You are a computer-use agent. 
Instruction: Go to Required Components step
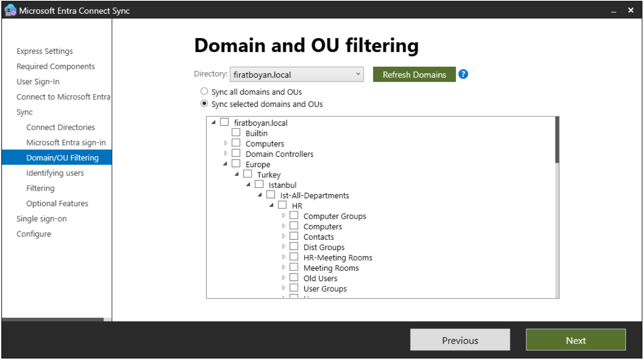[x=56, y=66]
